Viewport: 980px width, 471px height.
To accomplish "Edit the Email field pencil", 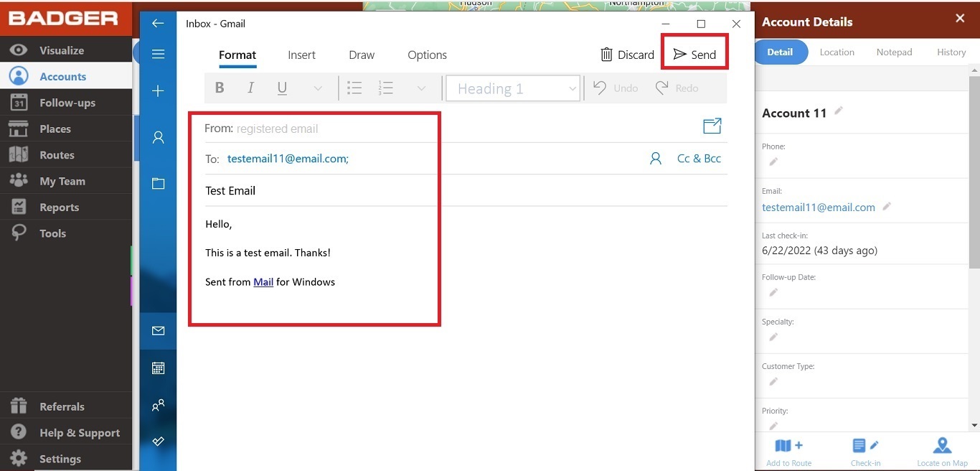I will click(887, 207).
